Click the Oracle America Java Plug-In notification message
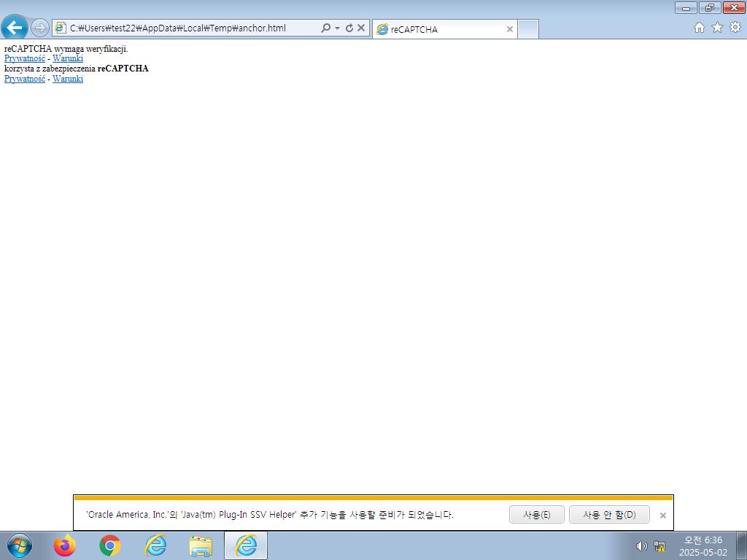The height and width of the screenshot is (560, 747). click(270, 515)
